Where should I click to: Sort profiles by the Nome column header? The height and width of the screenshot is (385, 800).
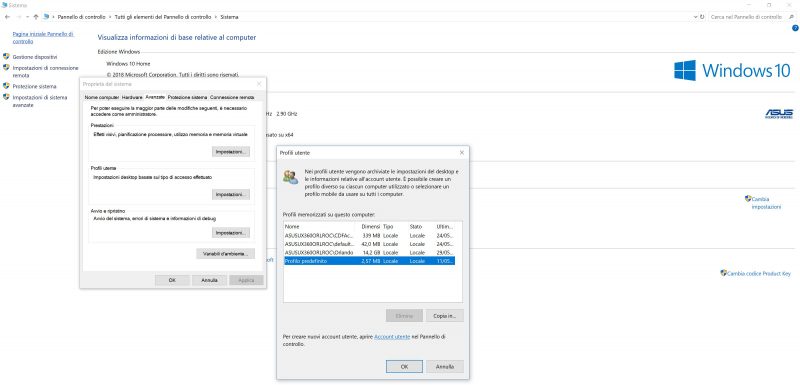coord(319,226)
